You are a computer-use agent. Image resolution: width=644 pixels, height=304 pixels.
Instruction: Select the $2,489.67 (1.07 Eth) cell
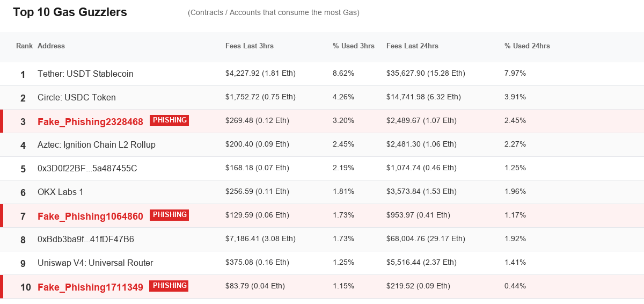[x=421, y=120]
